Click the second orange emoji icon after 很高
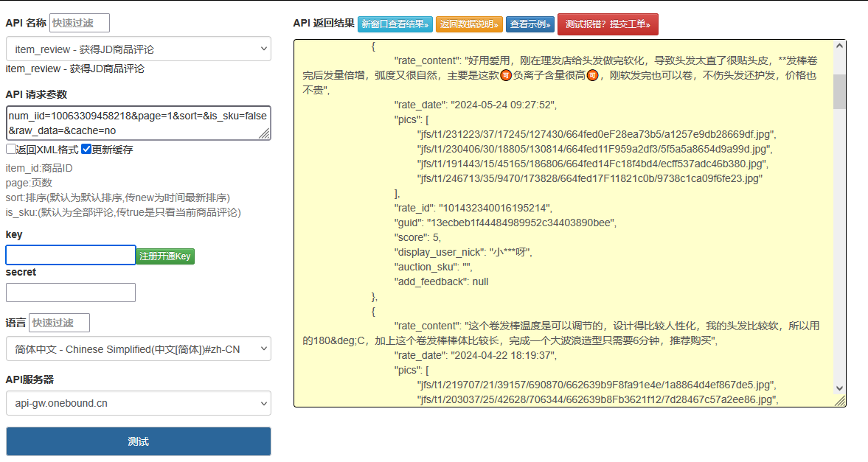 point(592,76)
